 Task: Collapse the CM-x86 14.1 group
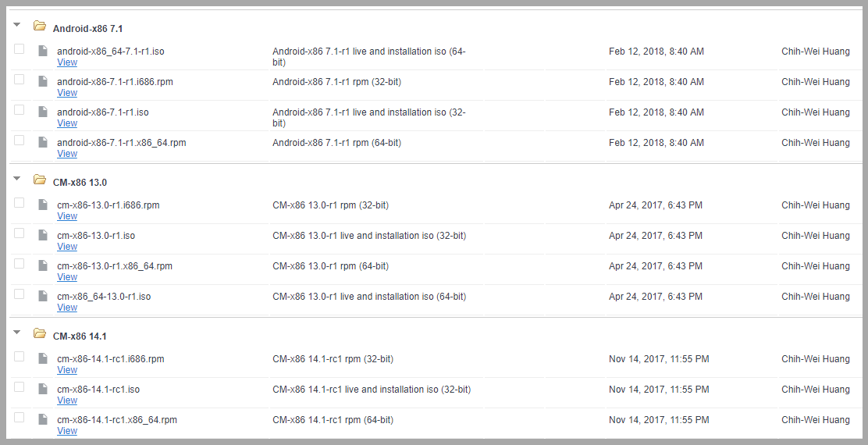tap(16, 333)
